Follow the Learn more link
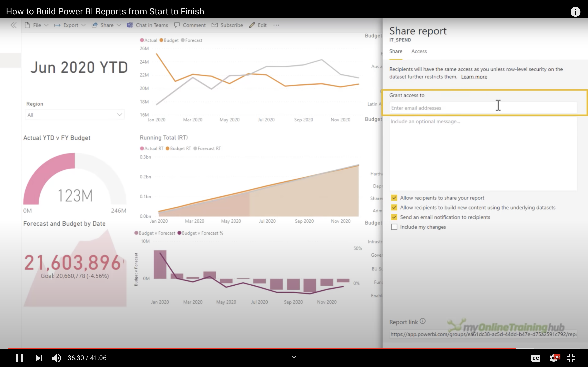This screenshot has height=367, width=588. pyautogui.click(x=474, y=77)
